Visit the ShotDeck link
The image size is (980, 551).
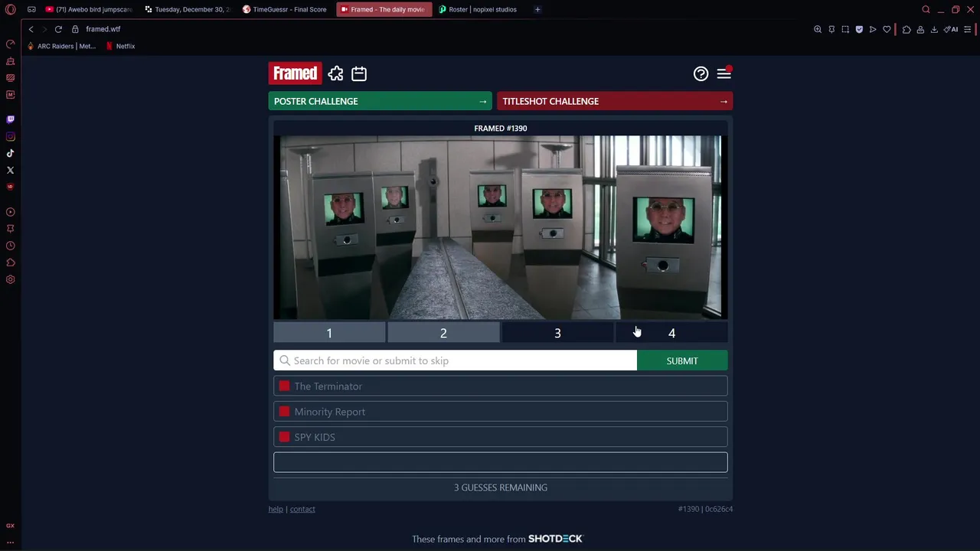(x=555, y=539)
